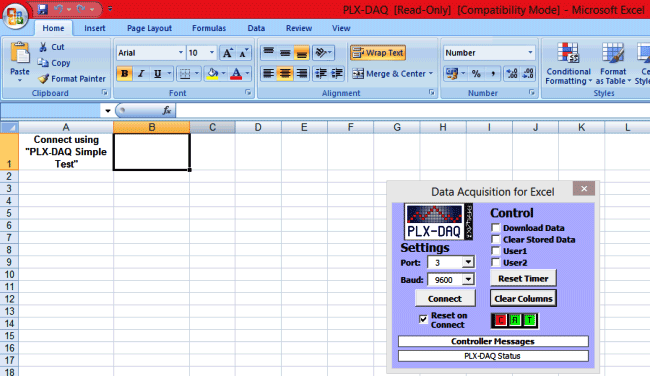This screenshot has width=650, height=376.
Task: Uncheck Reset on Connect
Action: [x=423, y=319]
